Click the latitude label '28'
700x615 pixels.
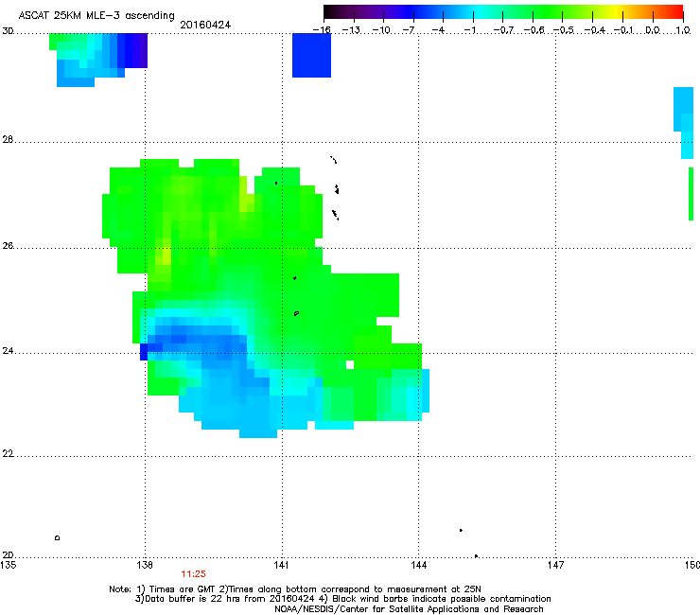[8, 140]
